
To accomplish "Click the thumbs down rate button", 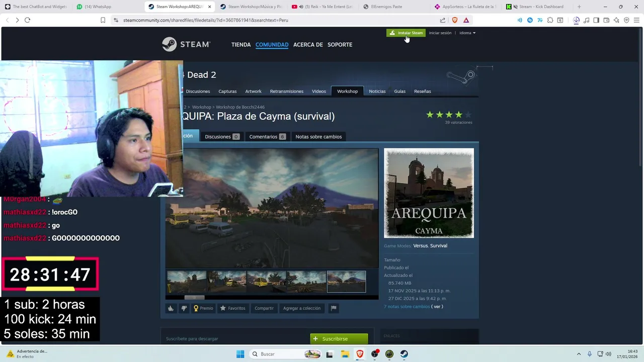I will coord(184,308).
